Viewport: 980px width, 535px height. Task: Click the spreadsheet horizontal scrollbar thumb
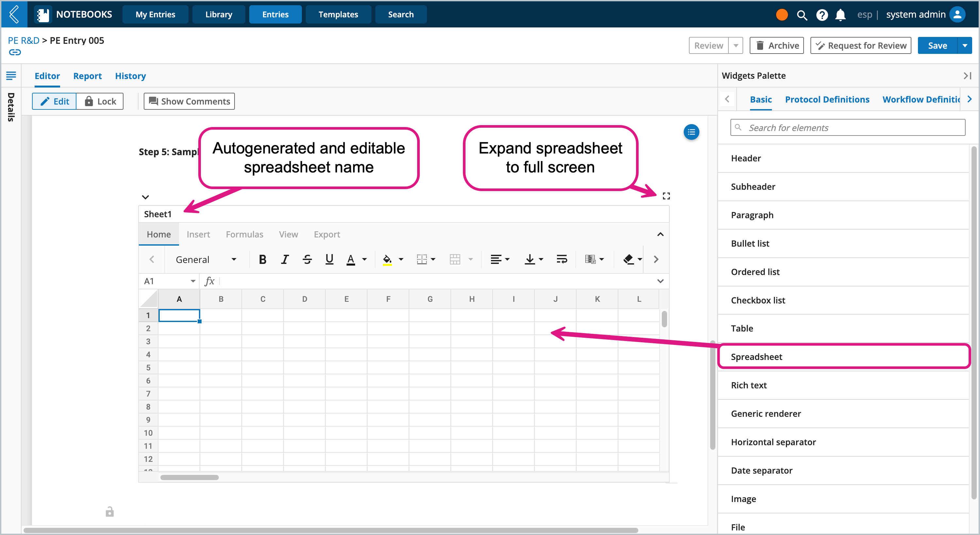pyautogui.click(x=189, y=478)
